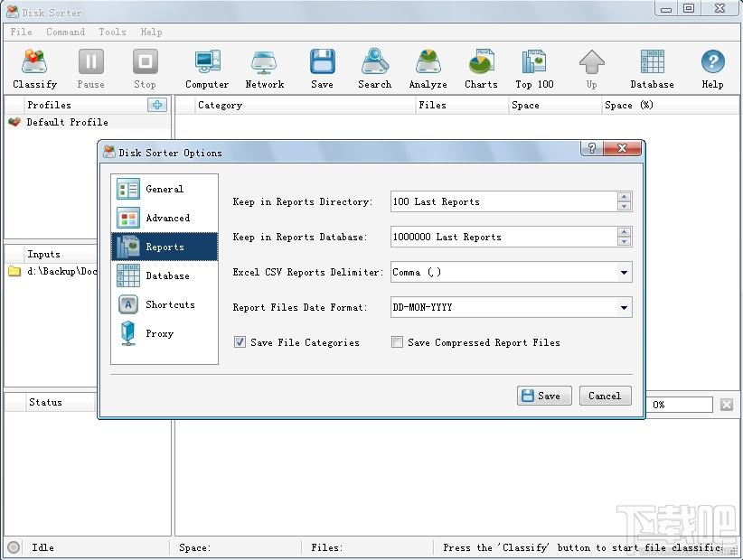Select the Shortcuts options page
Image resolution: width=743 pixels, height=560 pixels.
(165, 304)
